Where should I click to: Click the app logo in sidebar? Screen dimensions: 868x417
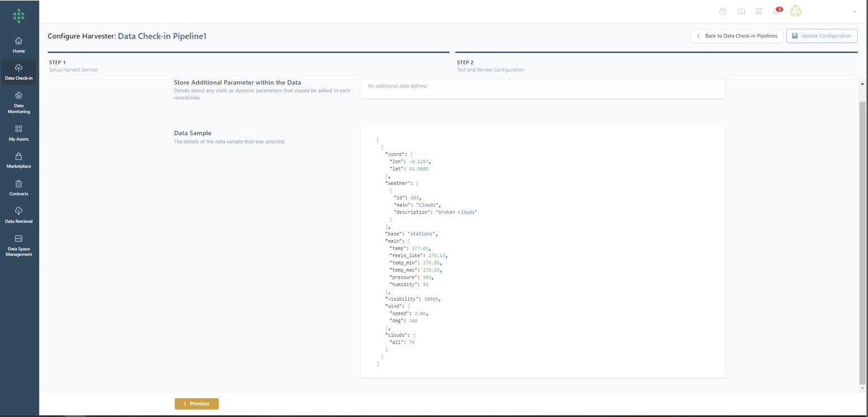(x=19, y=16)
